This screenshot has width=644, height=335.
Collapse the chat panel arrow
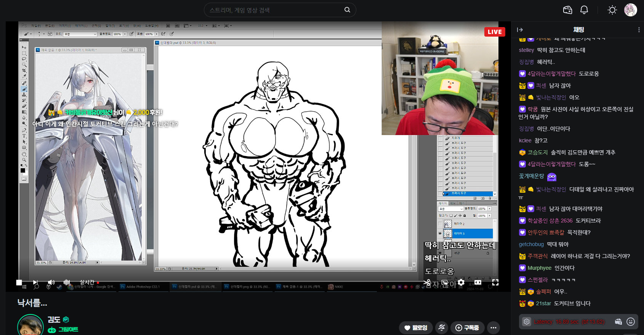point(520,30)
